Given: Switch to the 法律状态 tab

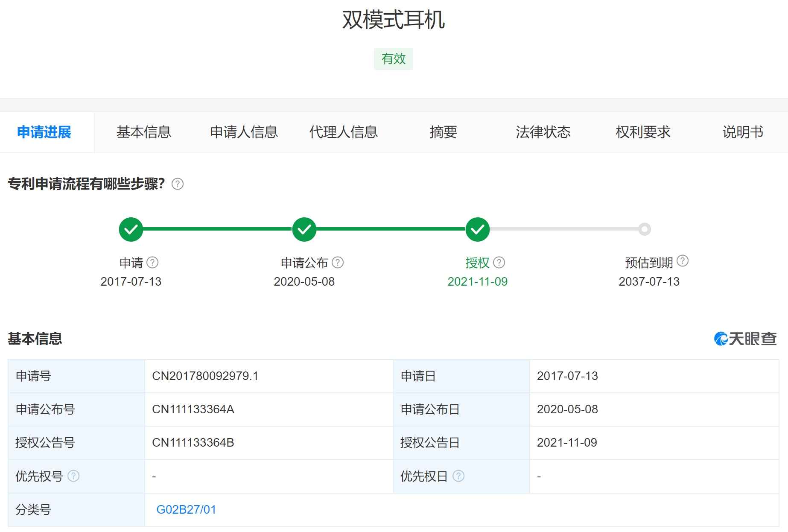Looking at the screenshot, I should [543, 132].
